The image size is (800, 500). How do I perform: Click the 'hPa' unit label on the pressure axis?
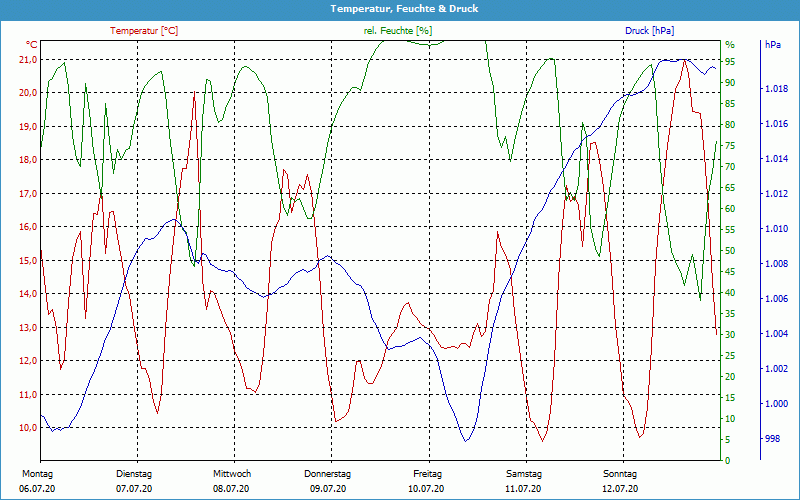click(772, 45)
